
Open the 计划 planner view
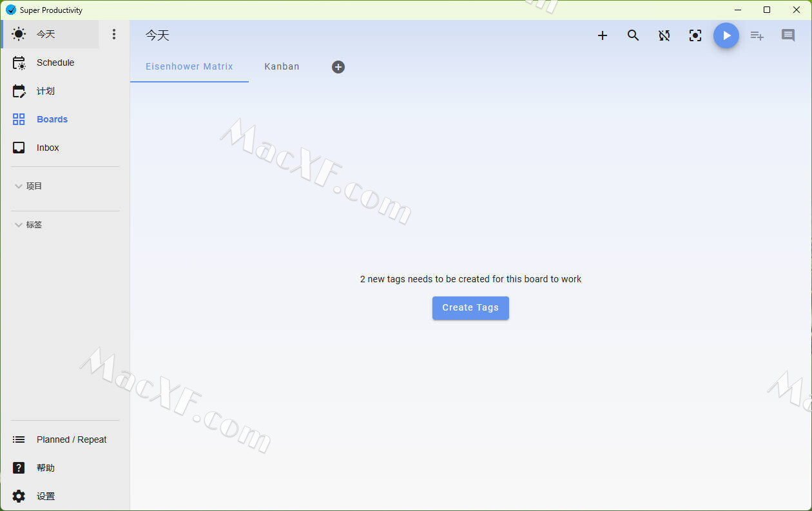click(x=65, y=91)
